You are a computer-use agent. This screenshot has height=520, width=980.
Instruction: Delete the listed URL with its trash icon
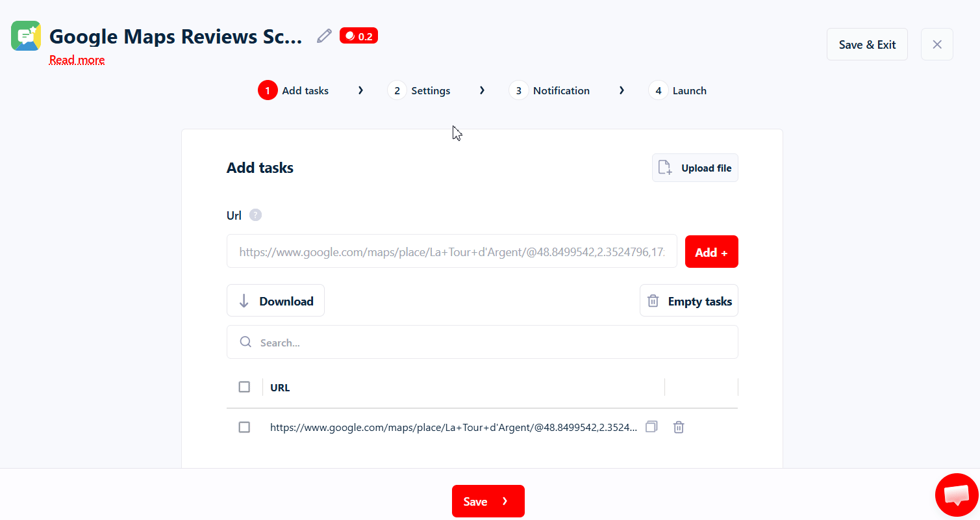678,427
